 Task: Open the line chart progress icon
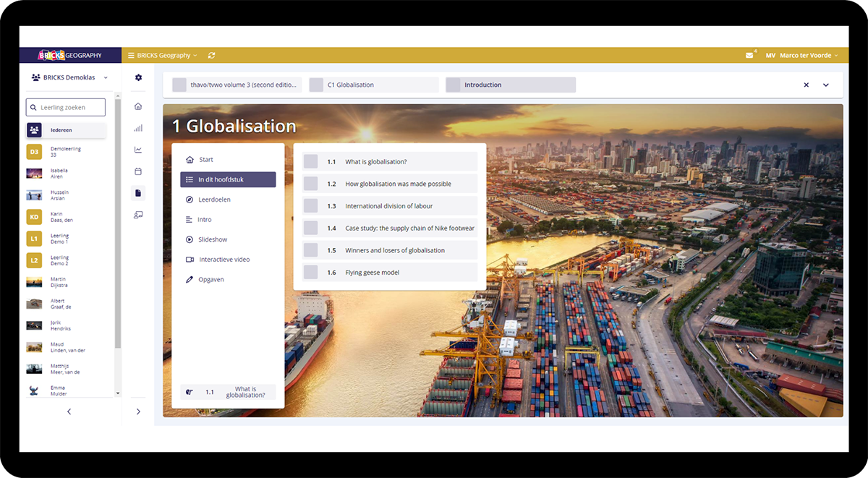point(138,150)
